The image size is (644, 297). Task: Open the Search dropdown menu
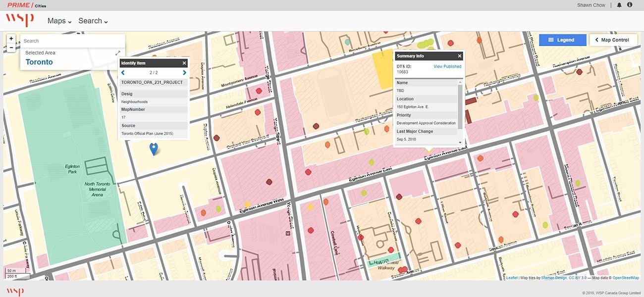[x=93, y=21]
